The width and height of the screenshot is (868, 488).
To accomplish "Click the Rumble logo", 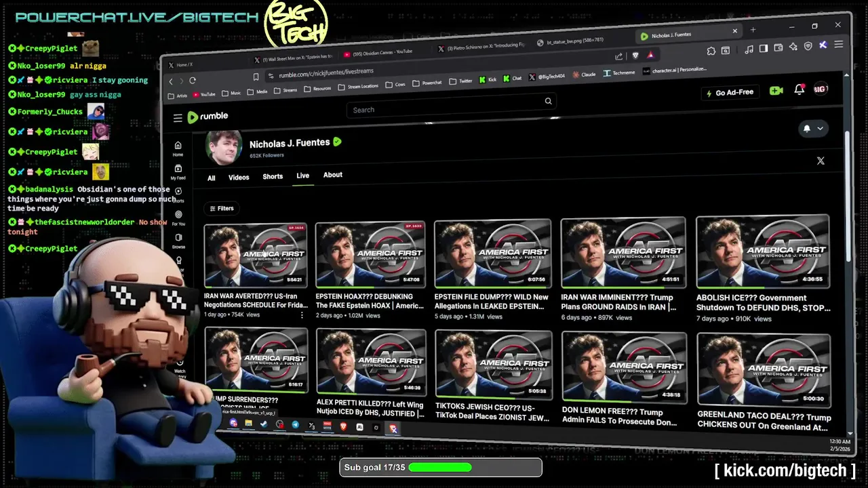I will coord(208,117).
